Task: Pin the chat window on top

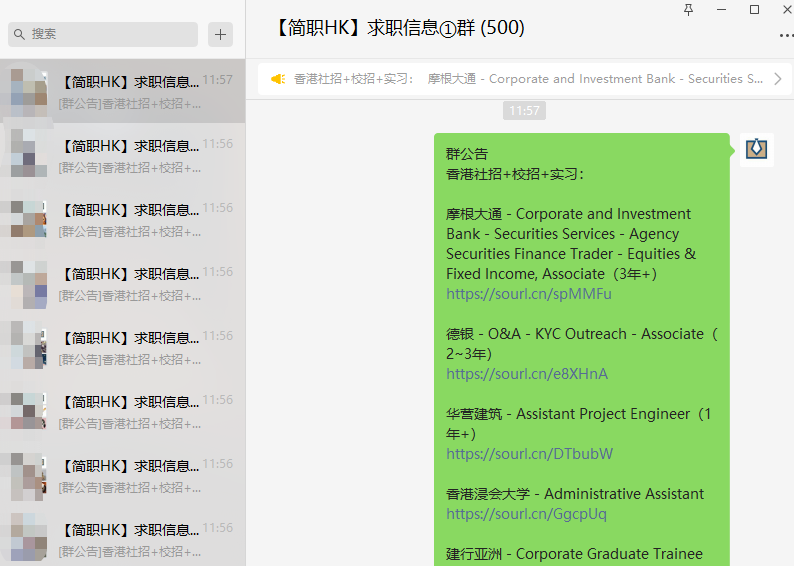Action: [688, 10]
